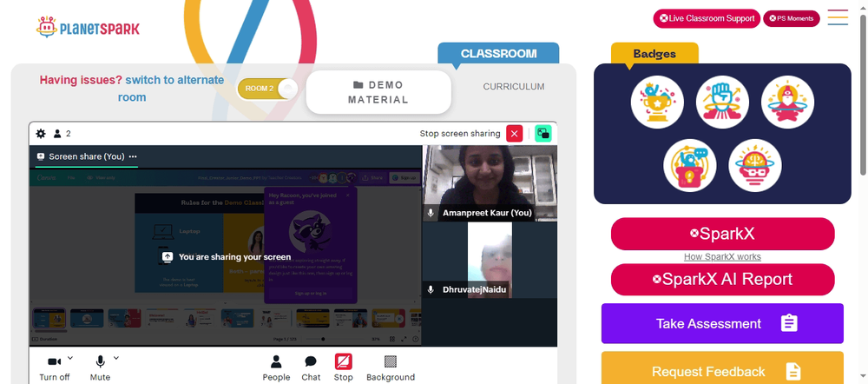Open Screen share tab options dots
The height and width of the screenshot is (384, 868).
(133, 156)
